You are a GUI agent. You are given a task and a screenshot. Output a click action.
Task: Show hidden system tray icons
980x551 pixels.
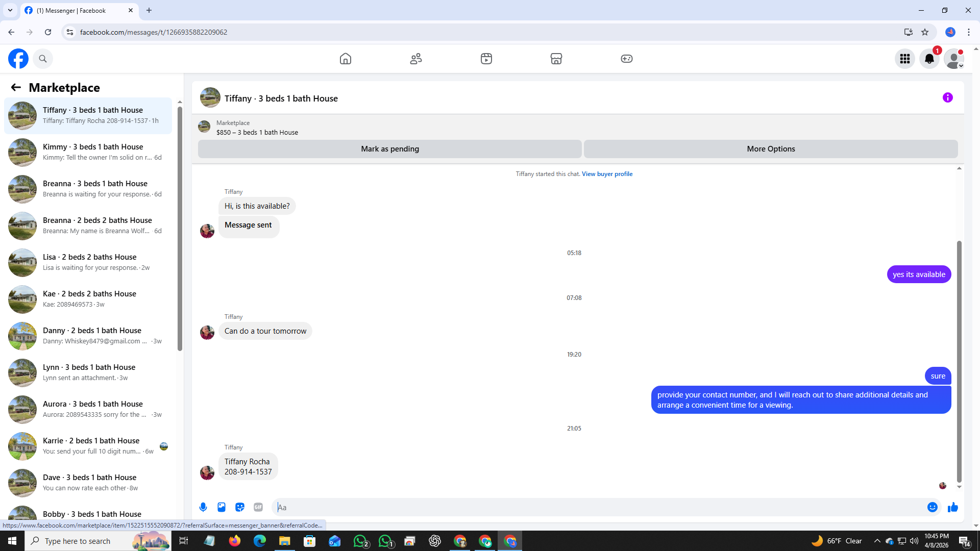(x=877, y=541)
